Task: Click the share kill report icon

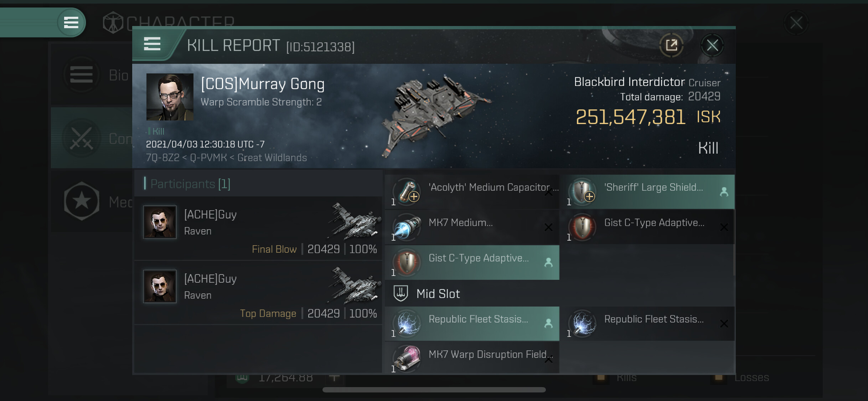Action: point(671,45)
